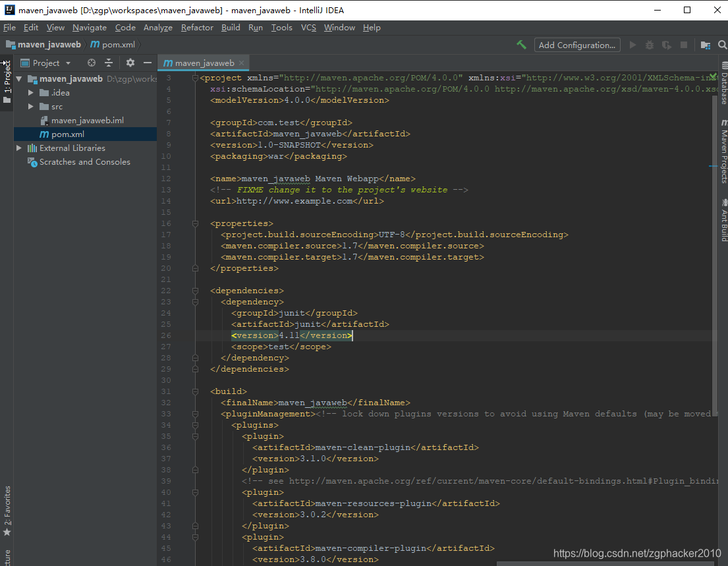Open the Analyze menu

tap(158, 28)
